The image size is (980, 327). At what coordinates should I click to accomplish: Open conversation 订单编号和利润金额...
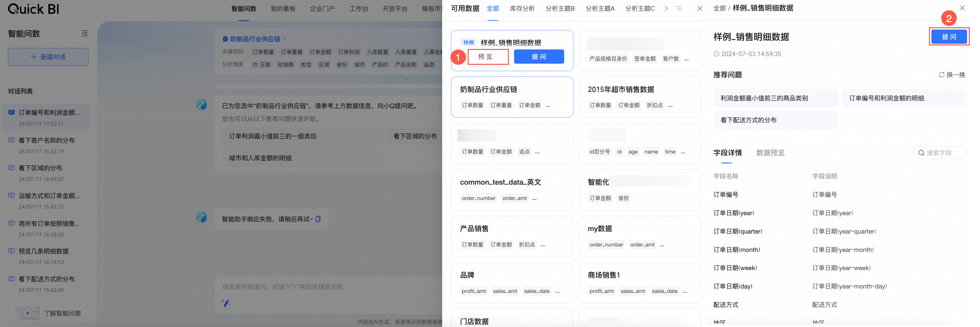coord(46,117)
